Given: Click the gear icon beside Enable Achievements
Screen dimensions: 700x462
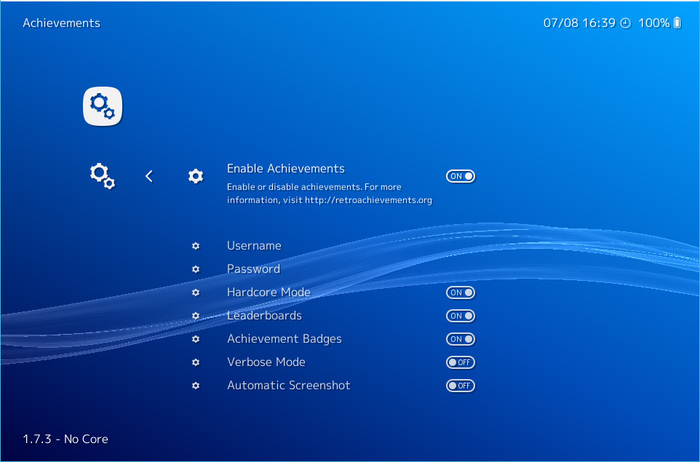Looking at the screenshot, I should click(195, 176).
